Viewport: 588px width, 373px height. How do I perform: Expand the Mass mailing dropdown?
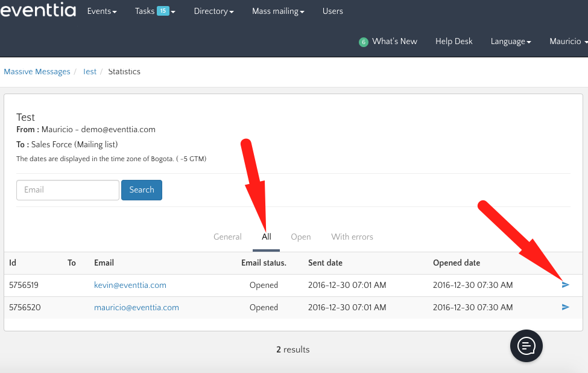(x=278, y=11)
